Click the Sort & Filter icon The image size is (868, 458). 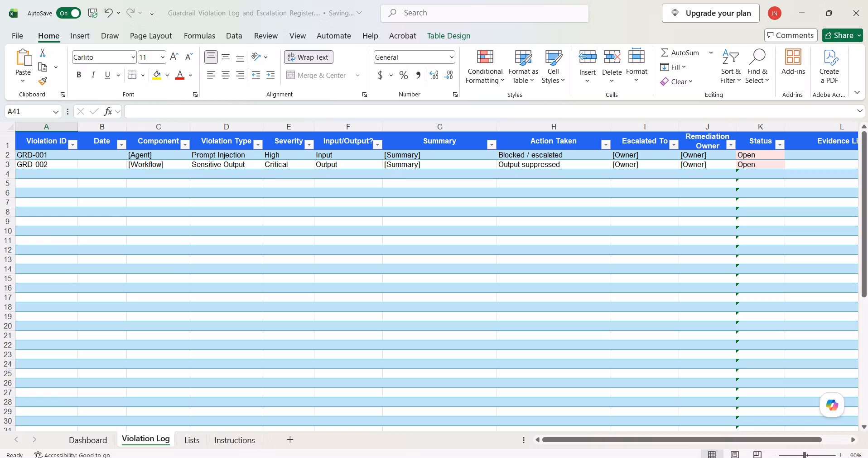click(730, 57)
